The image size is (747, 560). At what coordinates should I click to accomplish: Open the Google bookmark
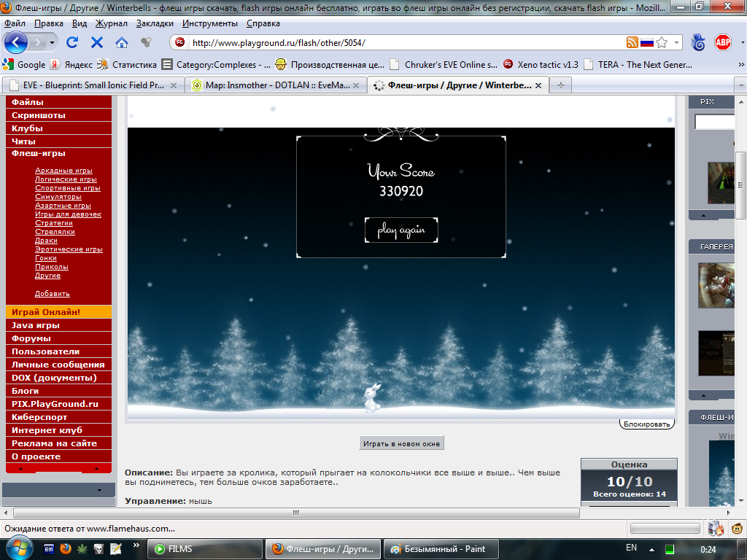24,64
